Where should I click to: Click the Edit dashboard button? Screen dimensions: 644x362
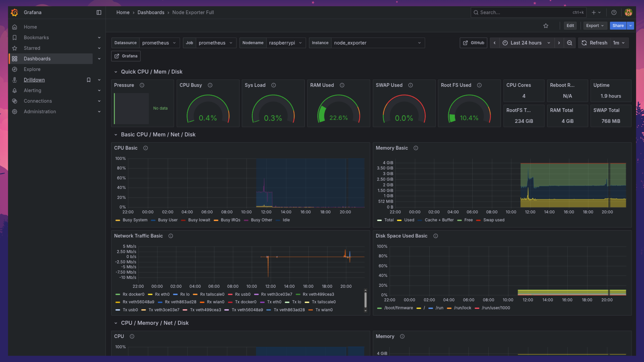click(x=570, y=26)
